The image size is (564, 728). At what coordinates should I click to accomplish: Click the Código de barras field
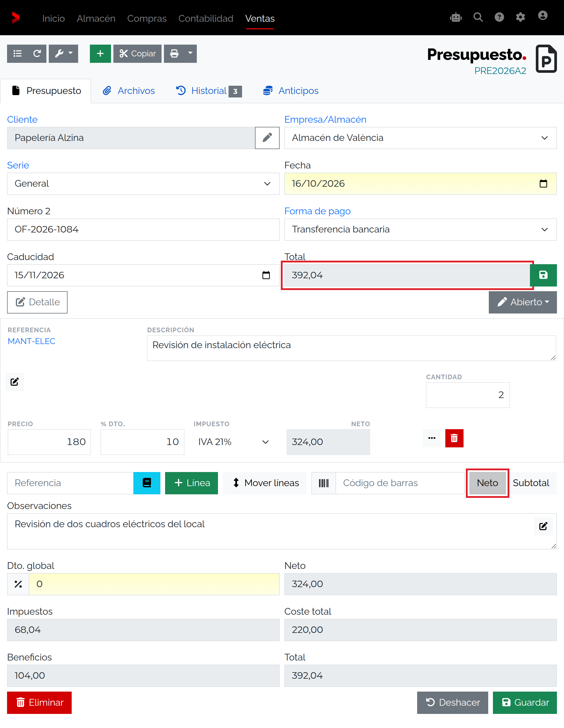click(400, 483)
